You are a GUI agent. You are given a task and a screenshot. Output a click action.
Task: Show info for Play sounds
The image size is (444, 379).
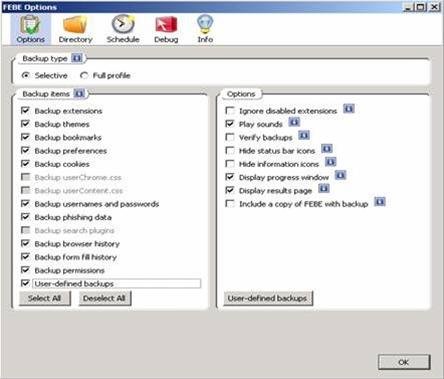pos(294,122)
